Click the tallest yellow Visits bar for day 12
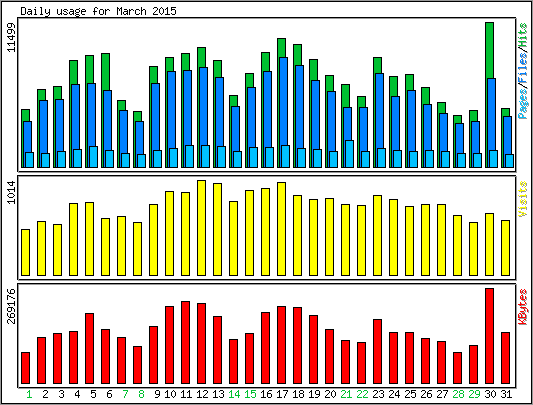 [201, 228]
